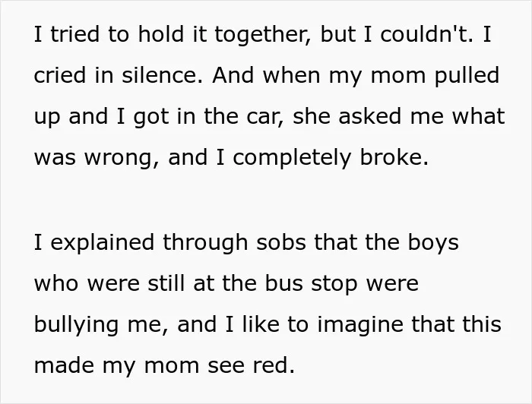The image size is (532, 404).
Task: Select the word "asked"
Action: tap(369, 116)
